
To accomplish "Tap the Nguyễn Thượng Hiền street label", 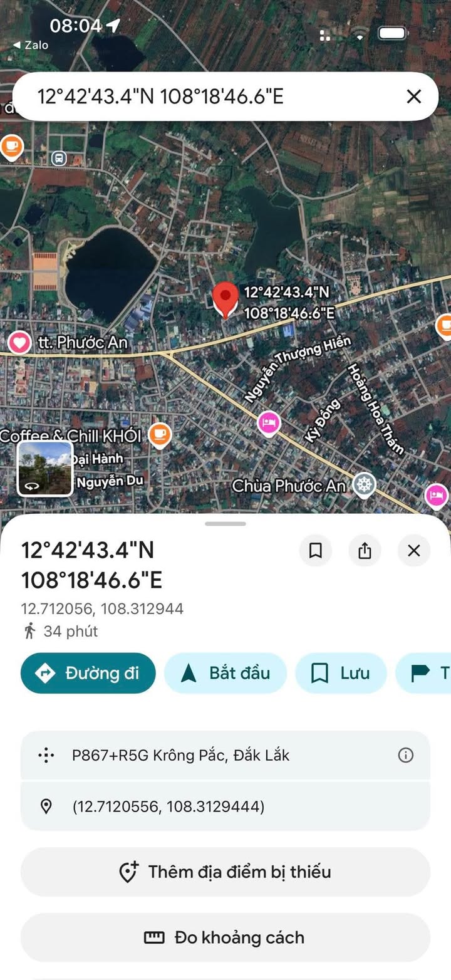I will [298, 368].
